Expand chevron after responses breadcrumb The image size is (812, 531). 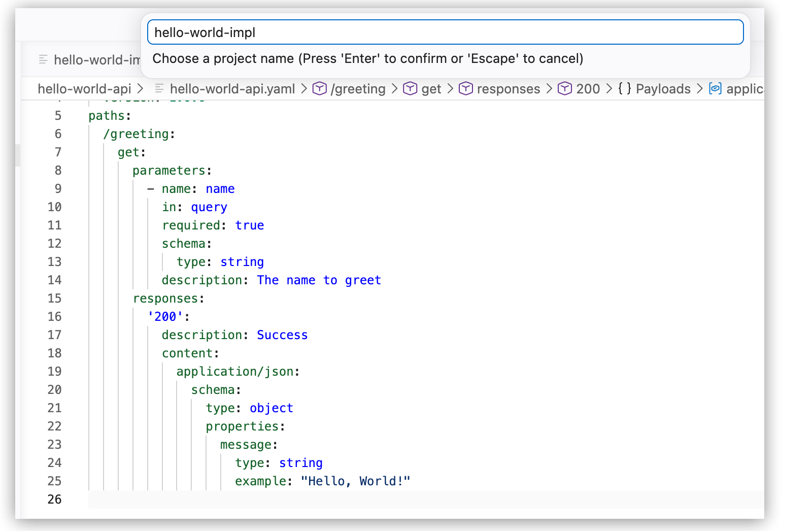pyautogui.click(x=549, y=89)
